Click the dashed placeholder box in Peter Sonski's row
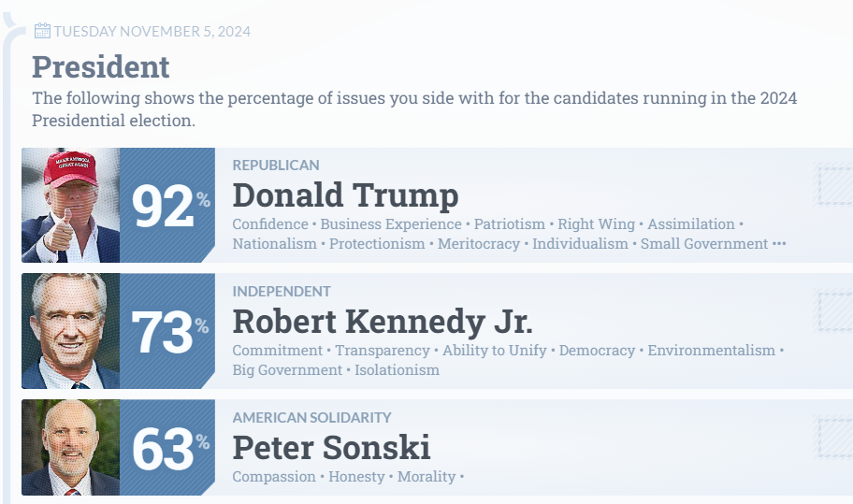Viewport: 853px width, 504px height. [x=834, y=438]
